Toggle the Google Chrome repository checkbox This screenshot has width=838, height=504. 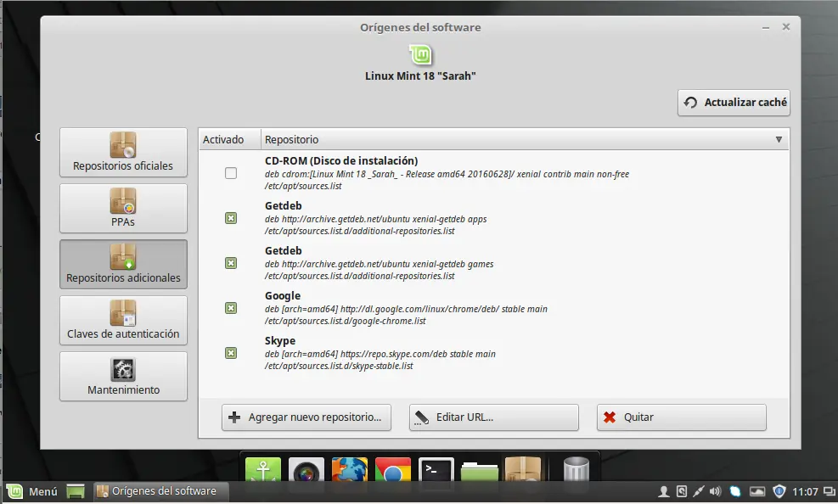231,308
